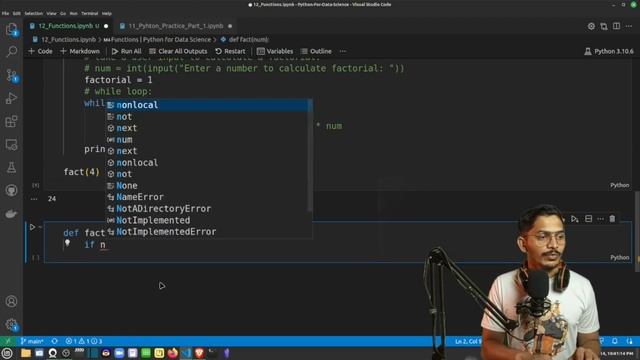
Task: Click the lightbulb code action icon
Action: (67, 243)
